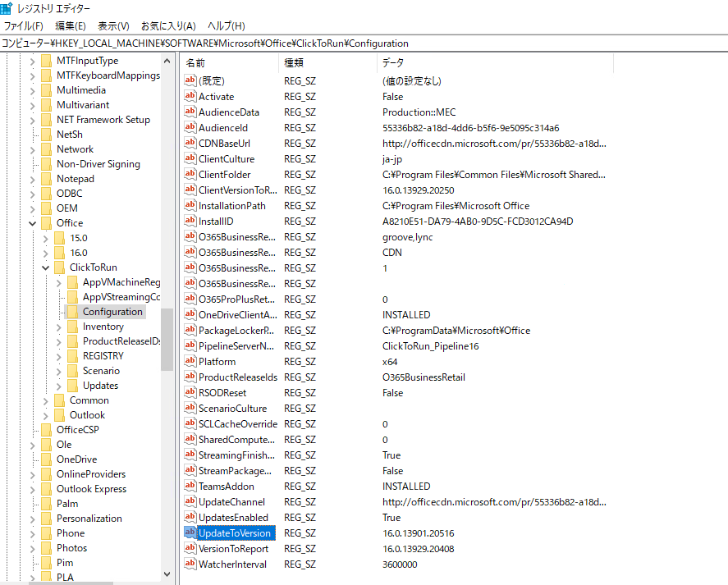Select the Outlook Express key
This screenshot has width=728, height=585.
[x=91, y=489]
